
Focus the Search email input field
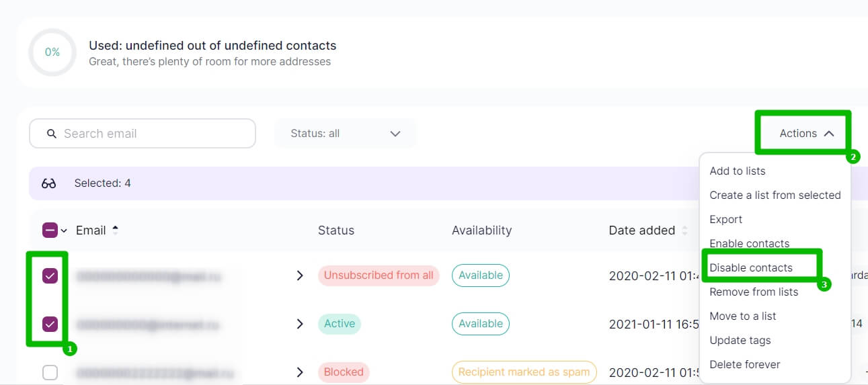coord(143,134)
